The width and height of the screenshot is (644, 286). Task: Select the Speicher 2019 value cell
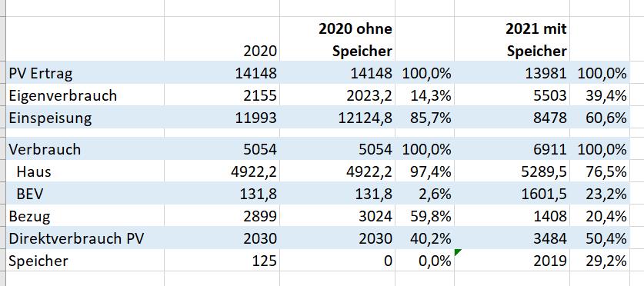512,260
